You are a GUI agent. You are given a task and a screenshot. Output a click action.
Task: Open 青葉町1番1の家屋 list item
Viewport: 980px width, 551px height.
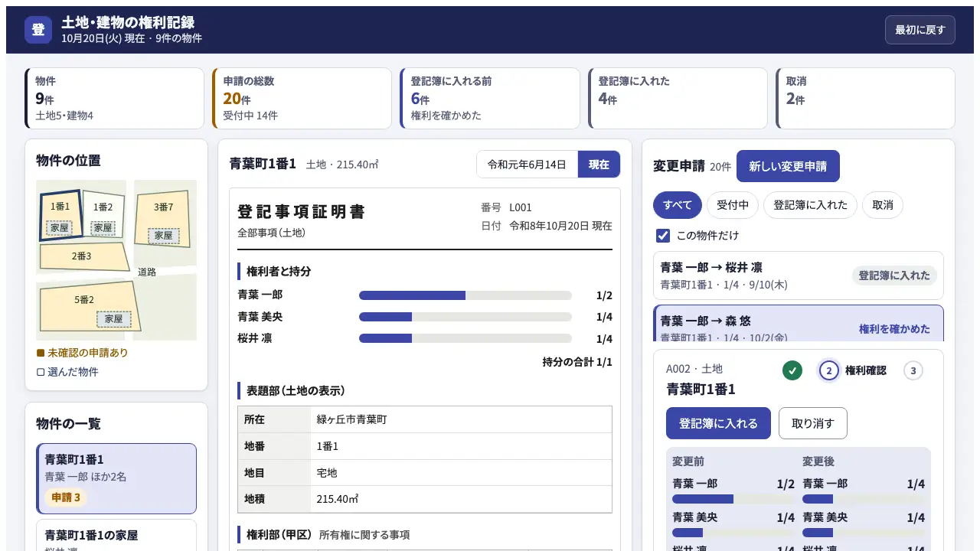click(x=116, y=536)
